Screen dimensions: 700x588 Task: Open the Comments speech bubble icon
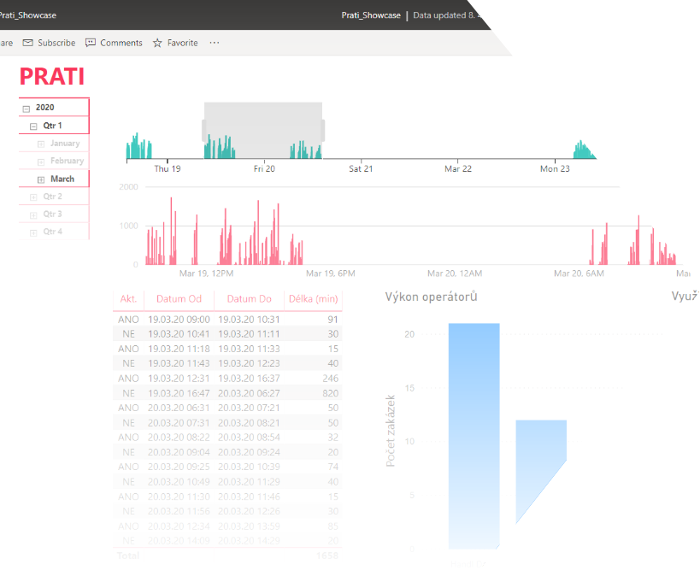click(91, 43)
